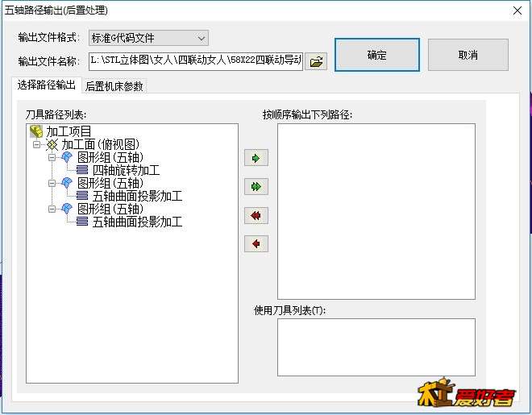This screenshot has height=415, width=532.
Task: Click the 使用刀具列表(T) list box
Action: [376, 347]
